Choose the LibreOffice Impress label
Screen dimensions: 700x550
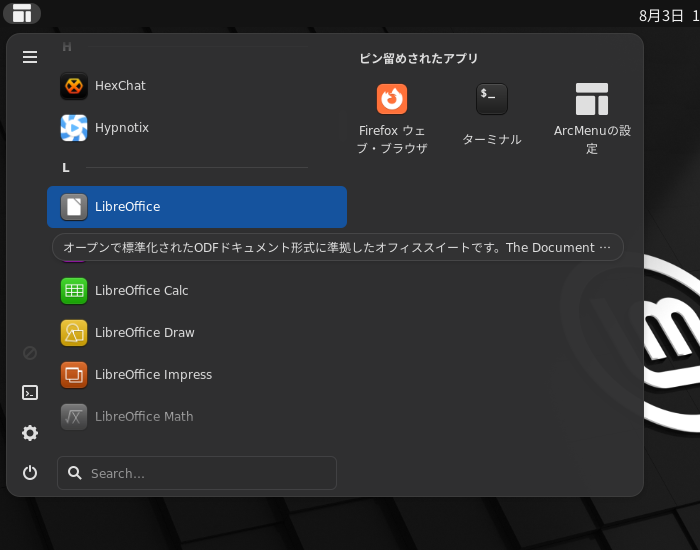pyautogui.click(x=153, y=375)
